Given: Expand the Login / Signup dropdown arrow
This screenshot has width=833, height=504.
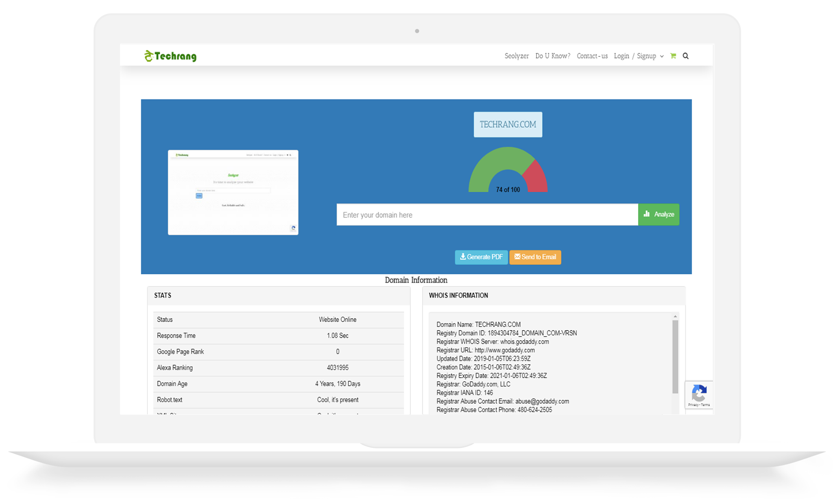Looking at the screenshot, I should coord(662,56).
